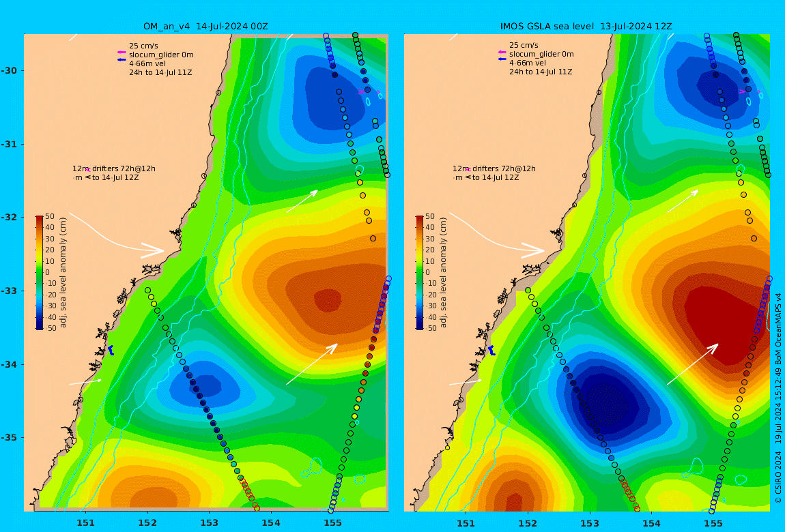
Task: Click 'slocum_glider 0m' legend text in left panel
Action: pyautogui.click(x=161, y=55)
